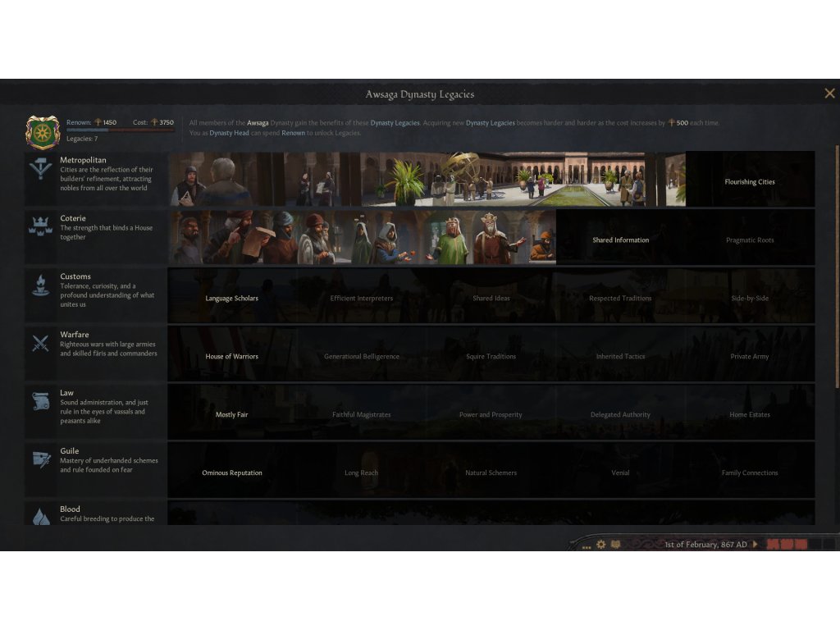The image size is (840, 630).
Task: Click the Customs legacy track icon
Action: (41, 285)
